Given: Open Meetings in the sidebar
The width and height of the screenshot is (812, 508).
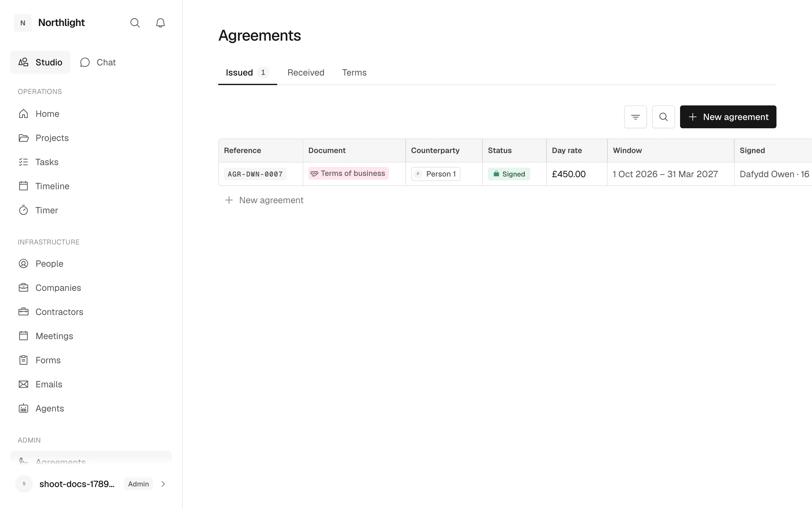Looking at the screenshot, I should click(x=91, y=336).
